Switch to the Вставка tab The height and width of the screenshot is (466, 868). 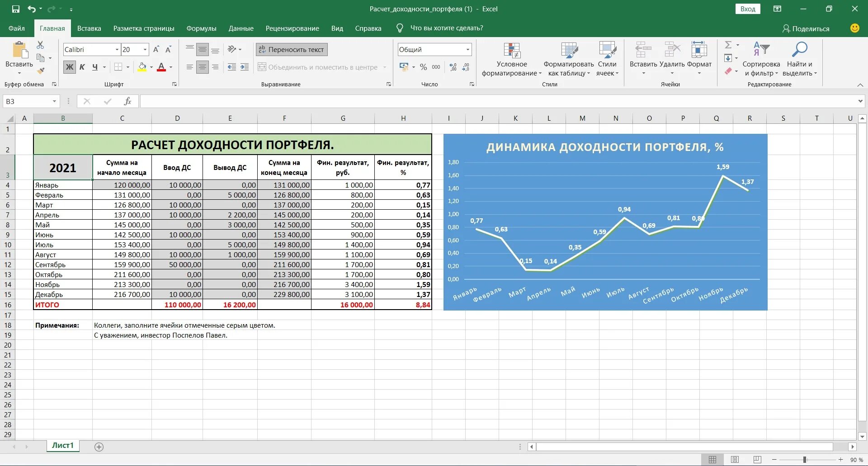pos(89,28)
